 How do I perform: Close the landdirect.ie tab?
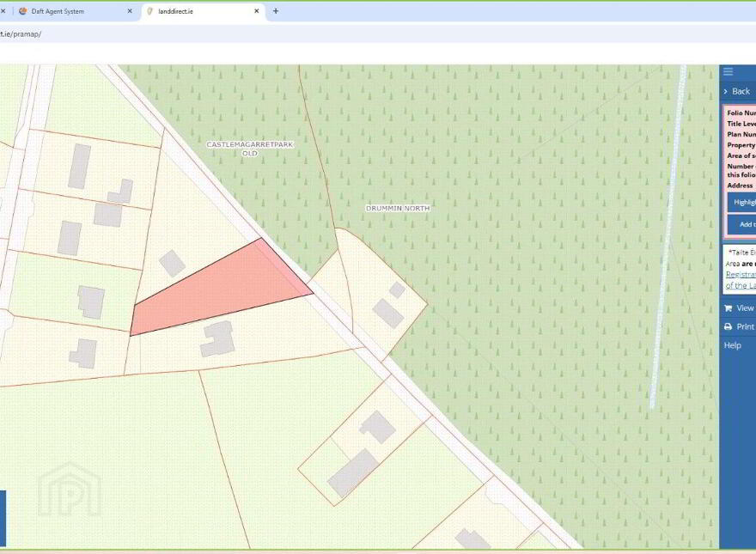(257, 11)
